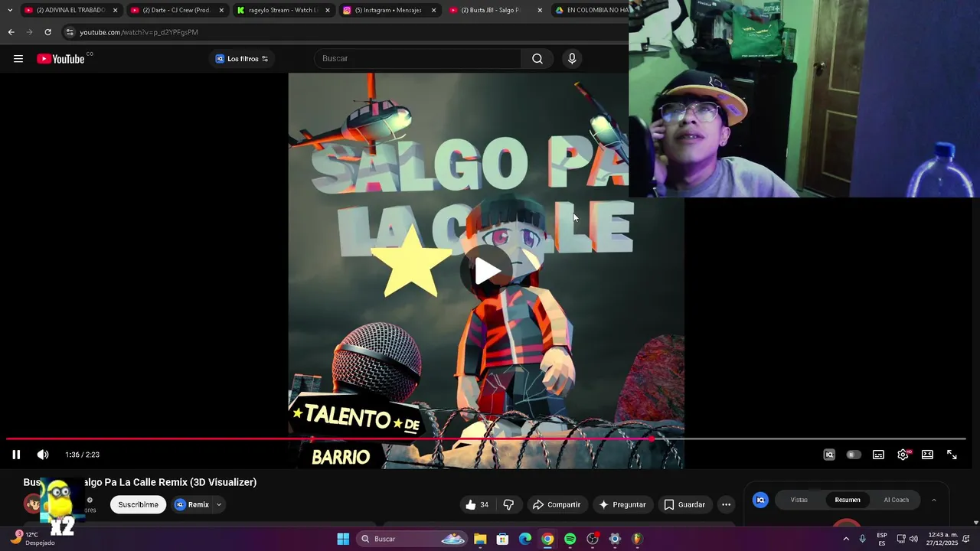Switch to theater mode view

tap(927, 455)
